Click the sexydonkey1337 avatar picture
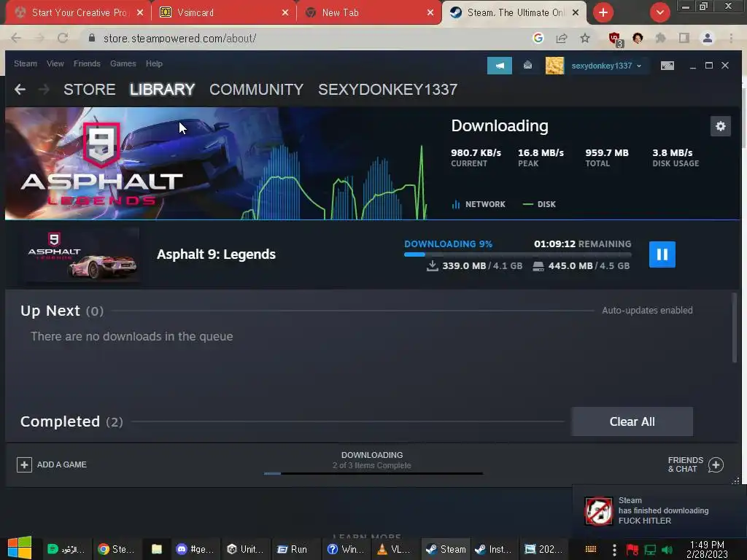Image resolution: width=747 pixels, height=560 pixels. [x=554, y=66]
